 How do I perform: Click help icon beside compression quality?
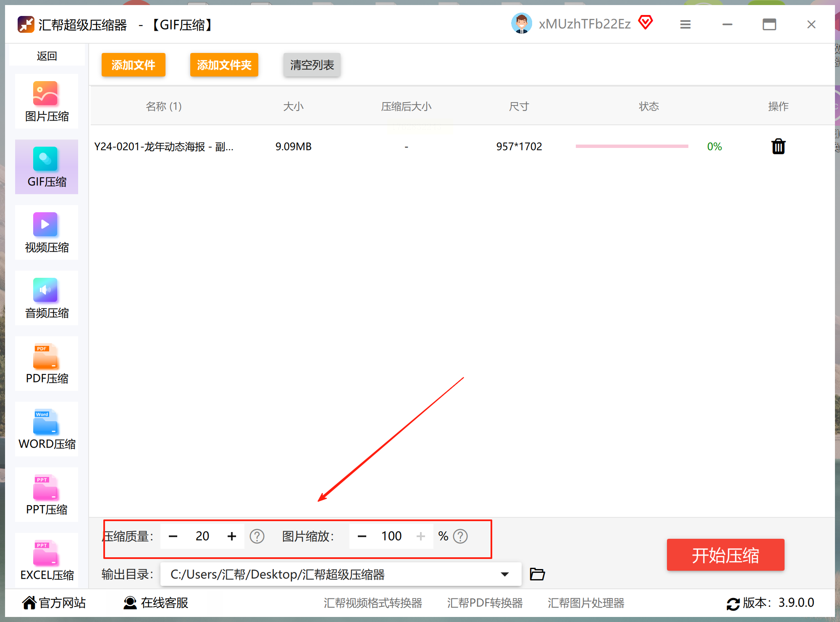tap(257, 536)
